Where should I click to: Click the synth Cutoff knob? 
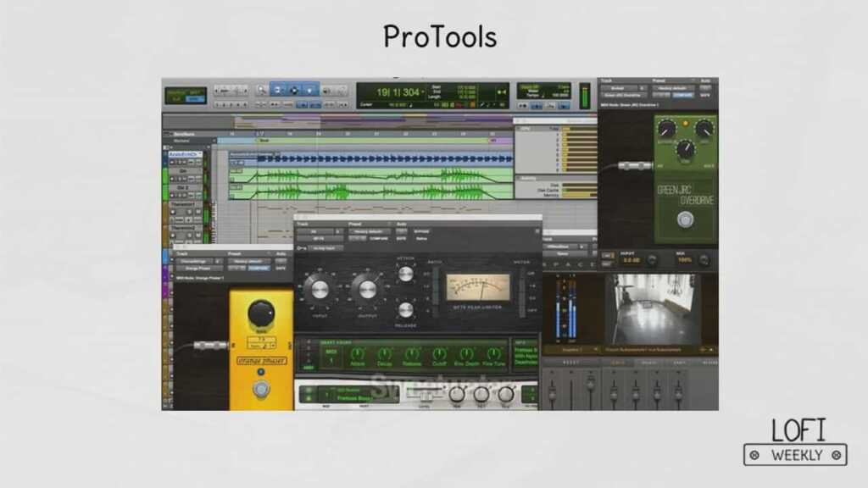[x=439, y=354]
